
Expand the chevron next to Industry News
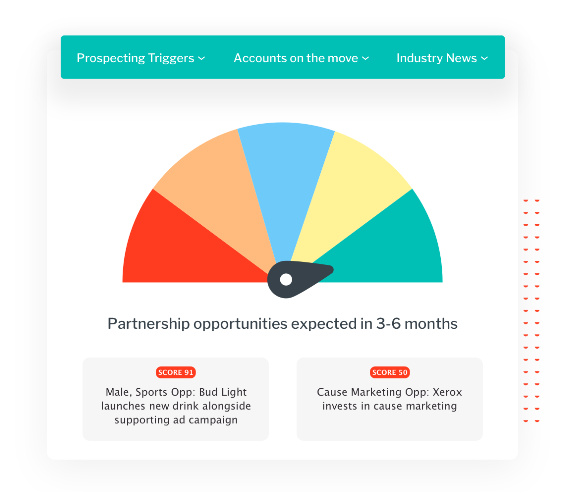click(484, 58)
